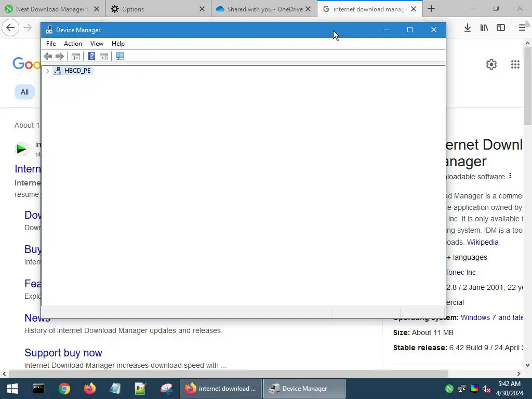Switch to the internet download Firefox taskbar button
Image resolution: width=532 pixels, height=399 pixels.
click(x=220, y=389)
